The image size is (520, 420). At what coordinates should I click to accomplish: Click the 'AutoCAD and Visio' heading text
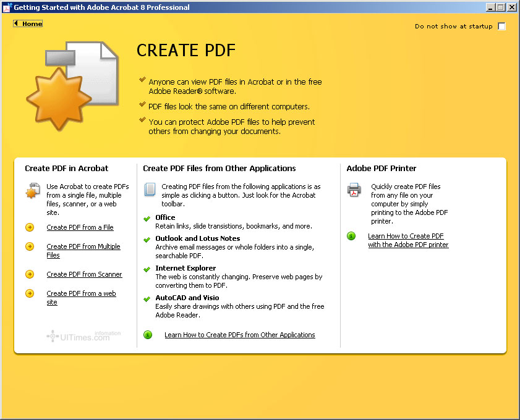coord(187,298)
